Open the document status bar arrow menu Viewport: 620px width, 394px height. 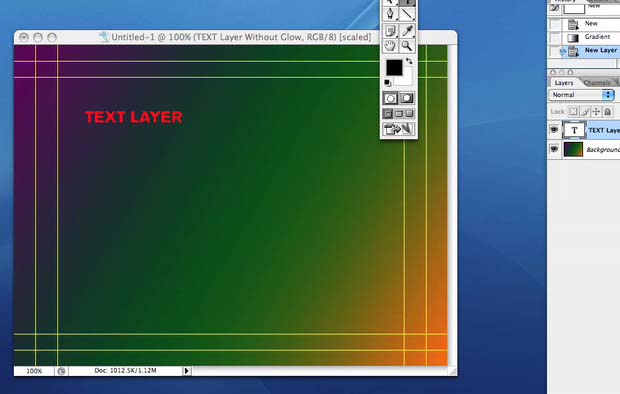(187, 371)
